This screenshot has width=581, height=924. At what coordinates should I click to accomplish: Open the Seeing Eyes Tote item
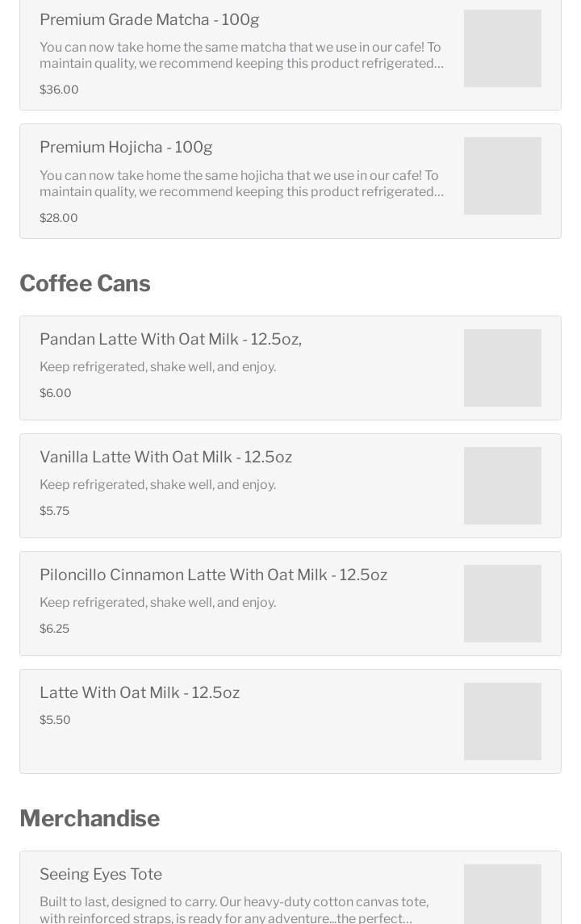coord(101,874)
